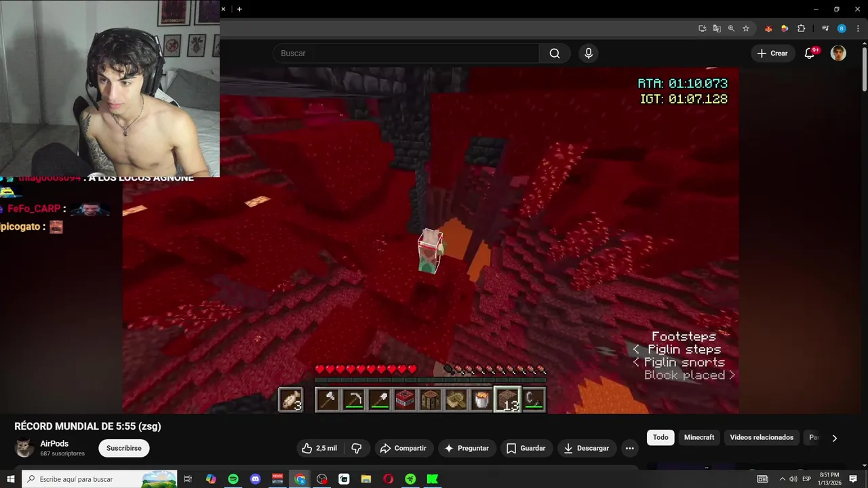Click the AirPods channel avatar
The height and width of the screenshot is (488, 868).
tap(24, 448)
